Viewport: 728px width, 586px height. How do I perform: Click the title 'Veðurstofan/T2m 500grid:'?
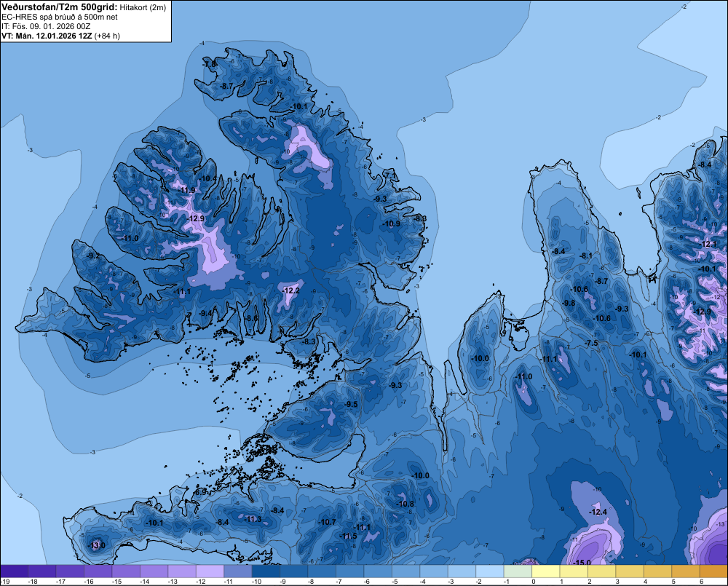[x=60, y=7]
